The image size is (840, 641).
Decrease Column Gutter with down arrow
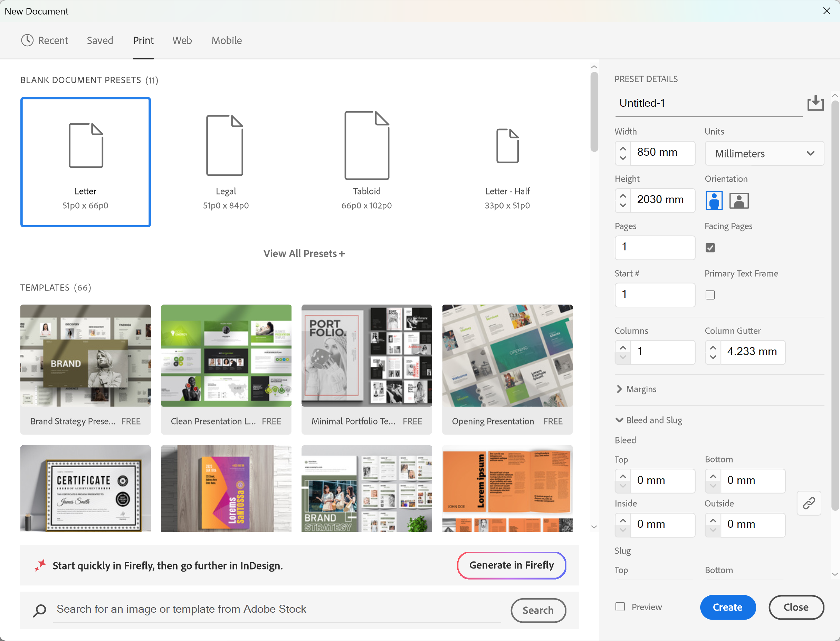tap(713, 357)
